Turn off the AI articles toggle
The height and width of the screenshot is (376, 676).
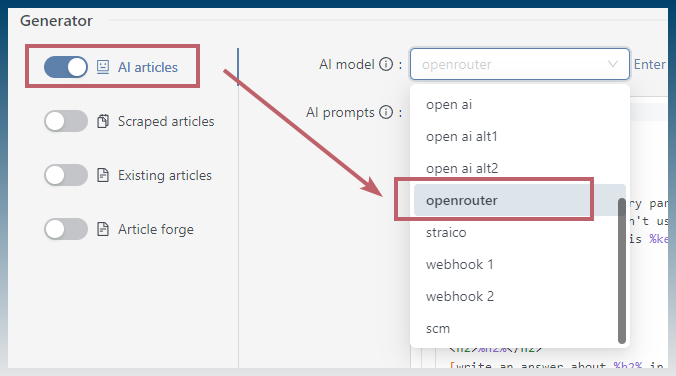click(66, 67)
